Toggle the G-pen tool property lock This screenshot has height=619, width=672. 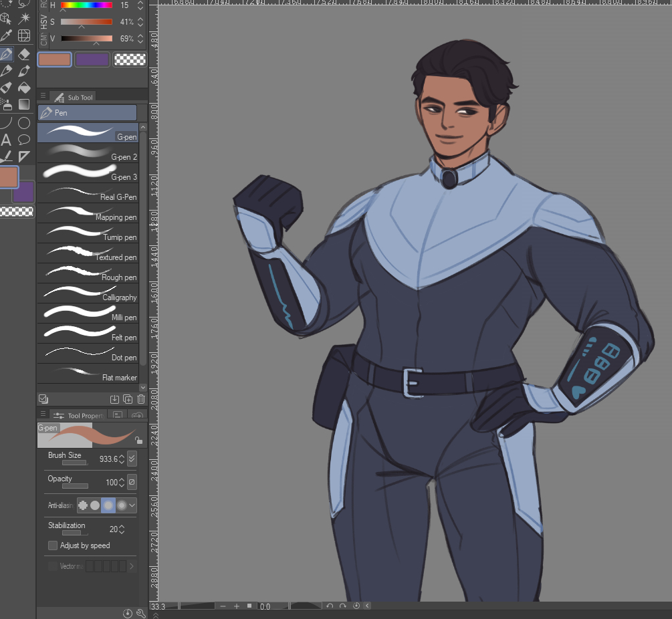(x=138, y=441)
